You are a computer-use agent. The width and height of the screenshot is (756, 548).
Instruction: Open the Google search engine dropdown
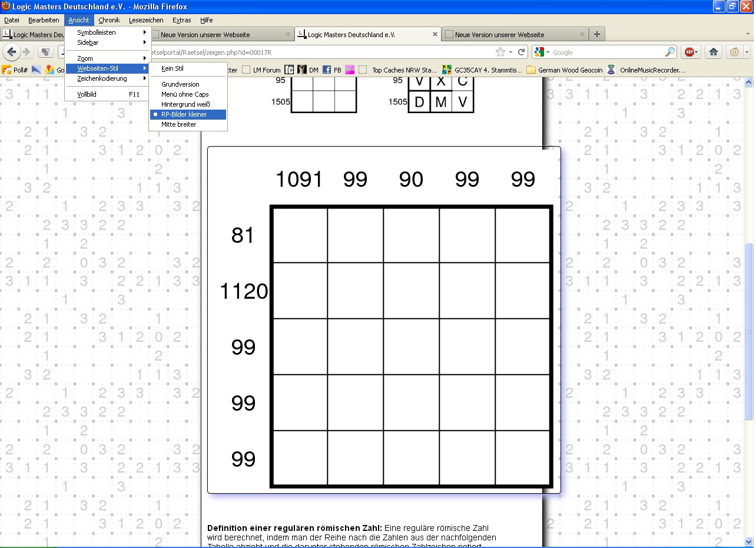(542, 52)
